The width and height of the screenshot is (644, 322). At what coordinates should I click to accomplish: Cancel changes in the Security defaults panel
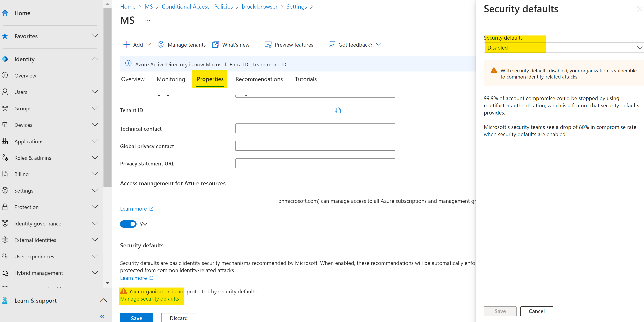click(x=537, y=311)
